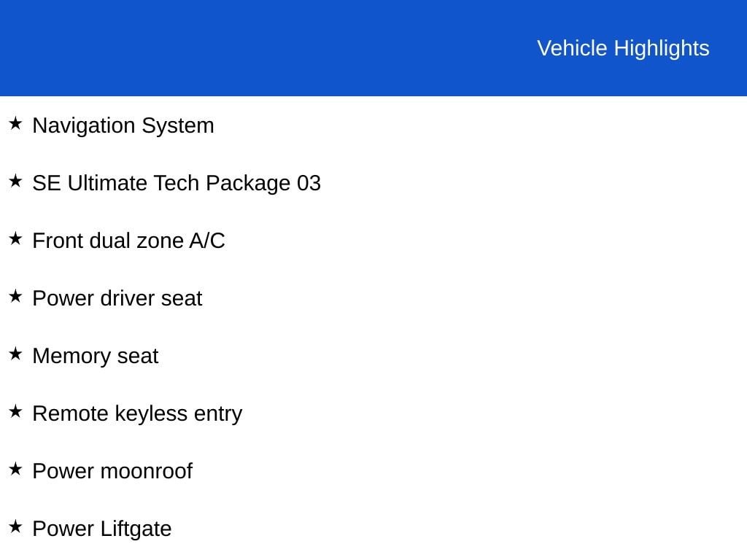
Task: Click the Vehicle Highlights heading
Action: [623, 49]
